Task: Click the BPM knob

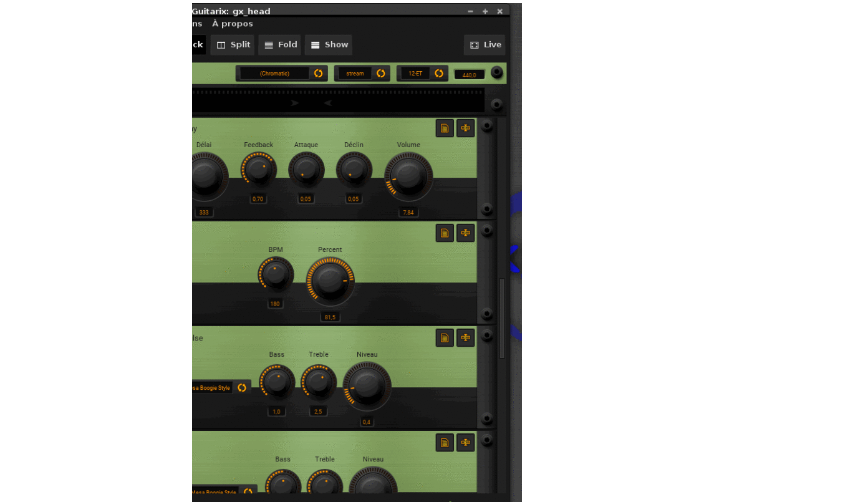Action: coord(276,274)
